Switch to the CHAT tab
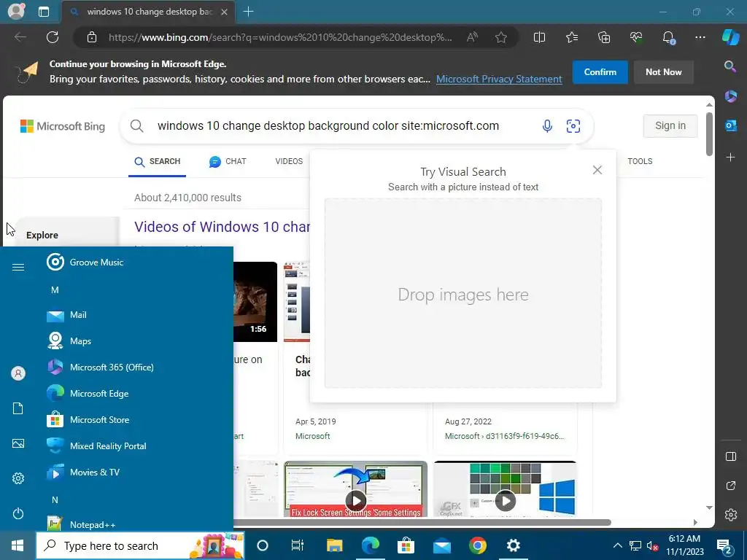747x560 pixels. (x=228, y=161)
